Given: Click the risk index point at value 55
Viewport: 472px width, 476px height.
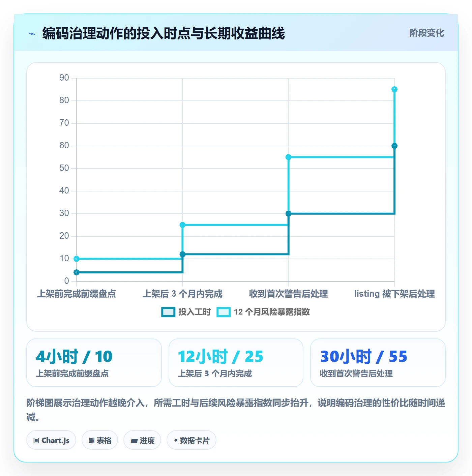Looking at the screenshot, I should click(289, 157).
